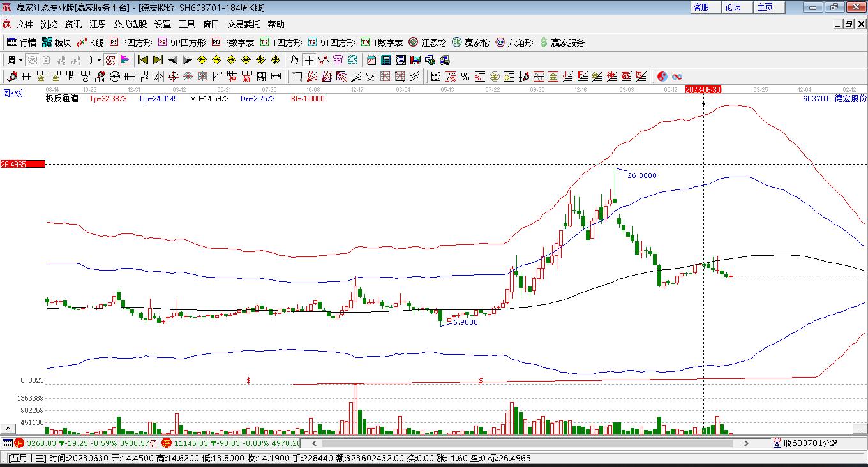Click the 26.4965 red price label

click(x=23, y=164)
